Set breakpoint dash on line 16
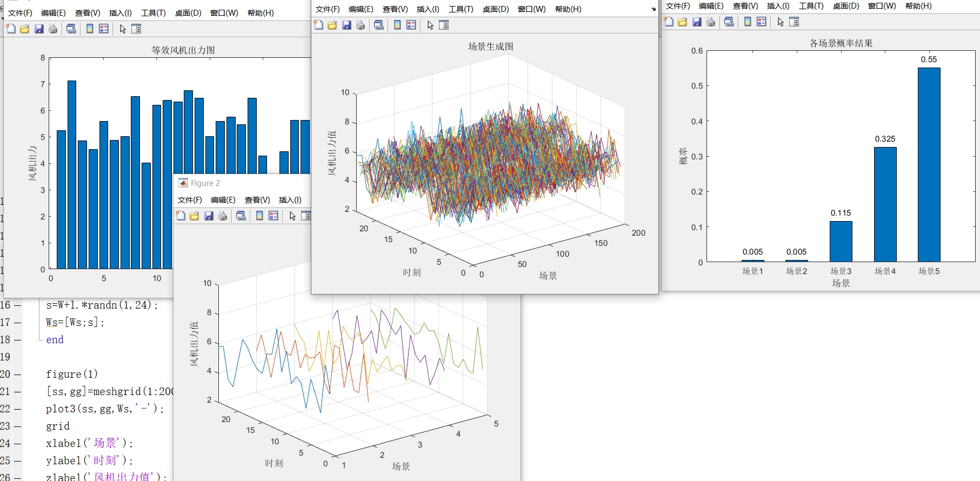Image resolution: width=980 pixels, height=481 pixels. 18,305
